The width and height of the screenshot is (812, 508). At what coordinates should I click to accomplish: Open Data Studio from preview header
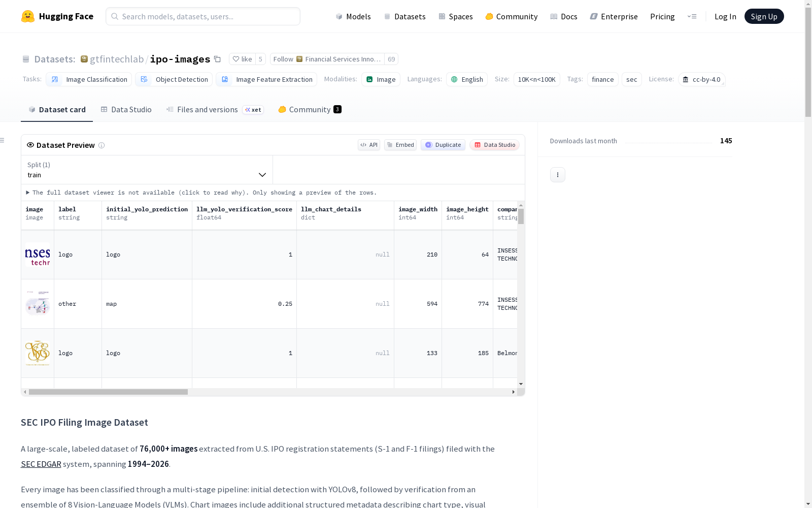(x=494, y=145)
